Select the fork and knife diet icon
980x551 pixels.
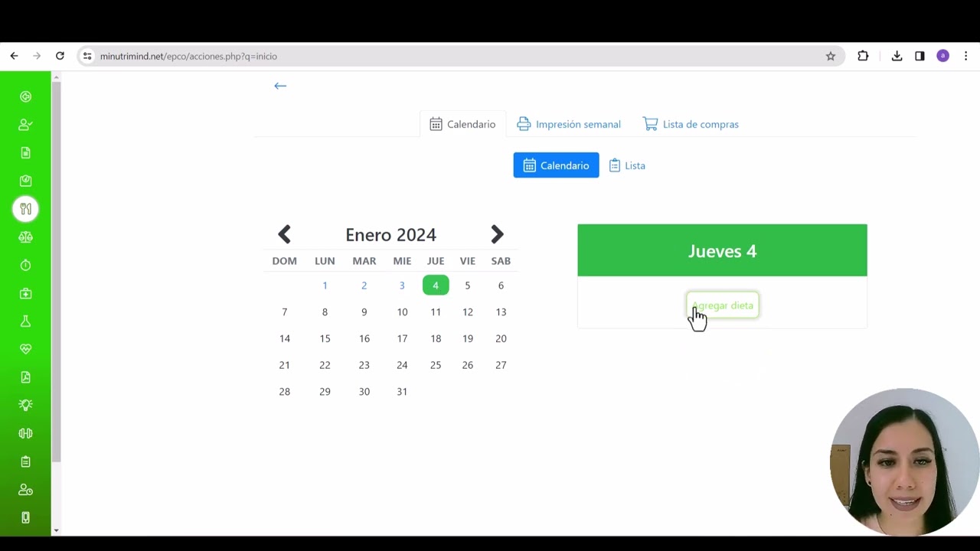(x=25, y=209)
